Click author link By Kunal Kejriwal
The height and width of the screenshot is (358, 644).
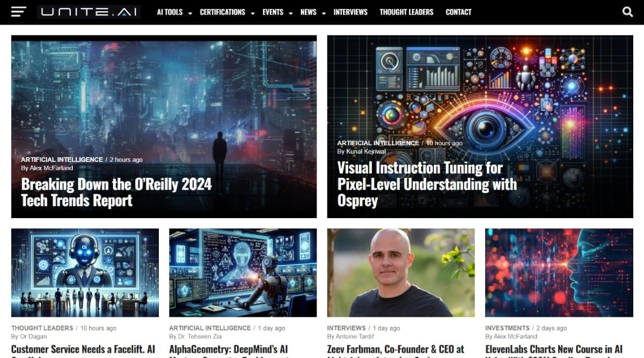pyautogui.click(x=361, y=151)
